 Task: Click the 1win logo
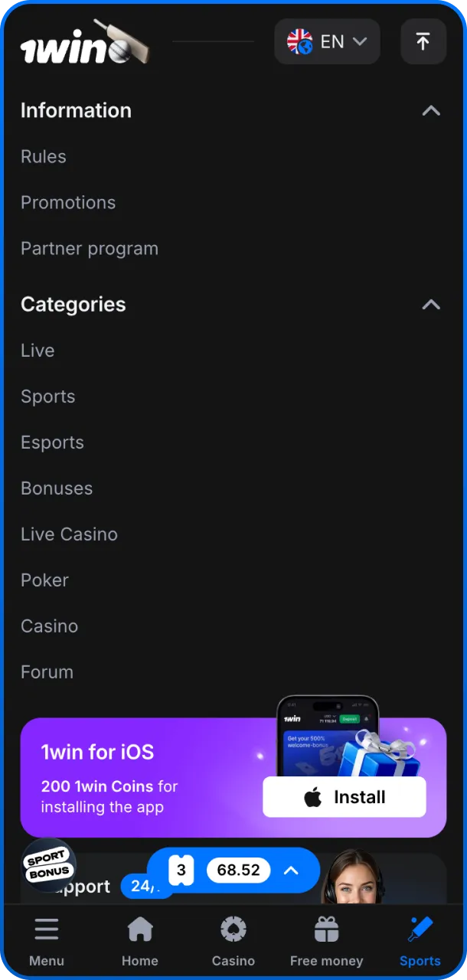coord(84,43)
